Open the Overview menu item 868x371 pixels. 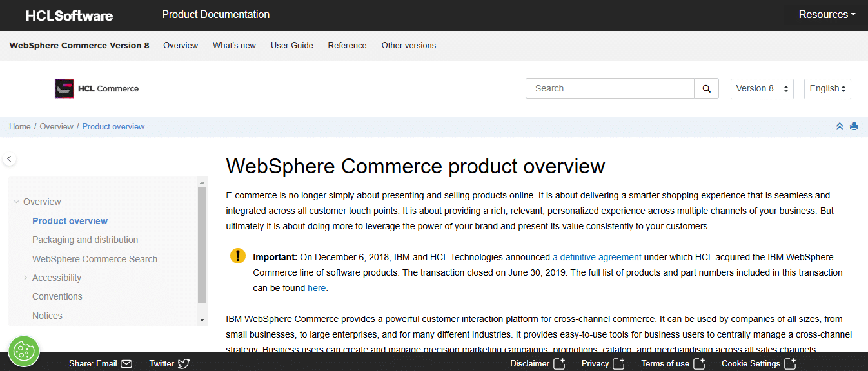pos(181,45)
